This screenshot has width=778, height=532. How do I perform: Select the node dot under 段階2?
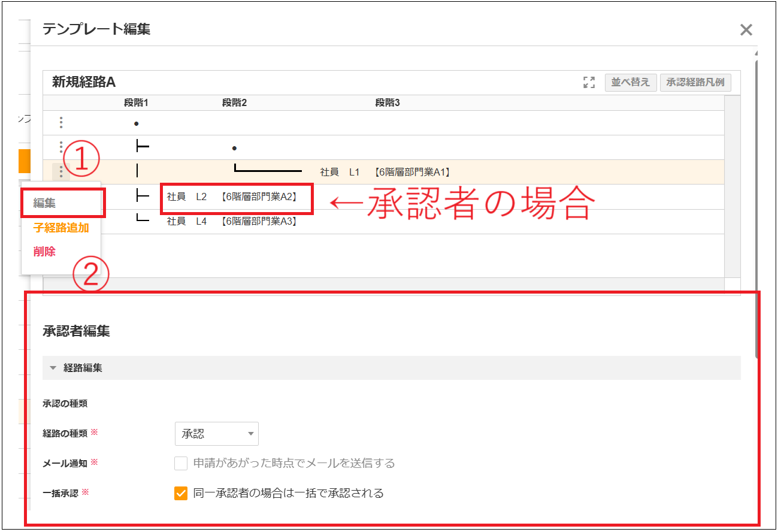pyautogui.click(x=234, y=148)
